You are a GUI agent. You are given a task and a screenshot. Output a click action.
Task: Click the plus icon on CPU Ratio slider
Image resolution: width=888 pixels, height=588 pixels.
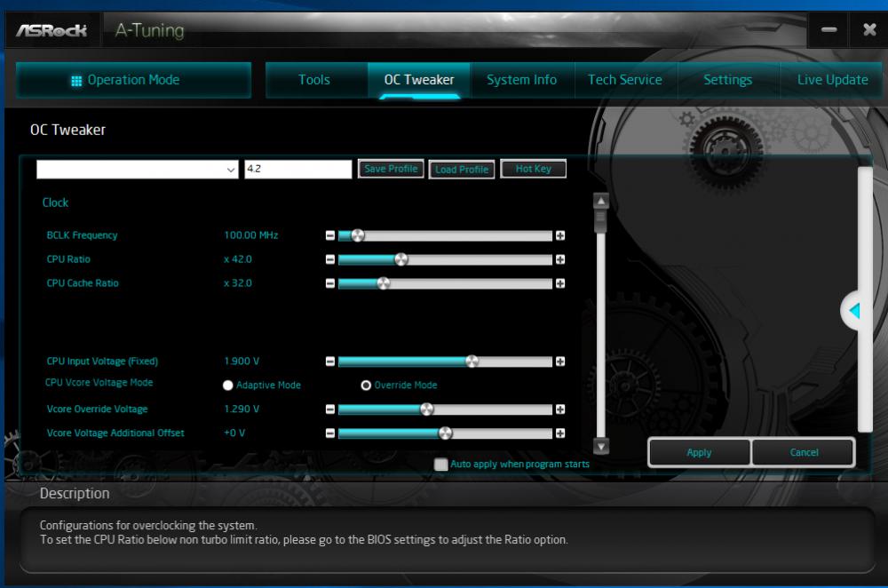pyautogui.click(x=561, y=258)
